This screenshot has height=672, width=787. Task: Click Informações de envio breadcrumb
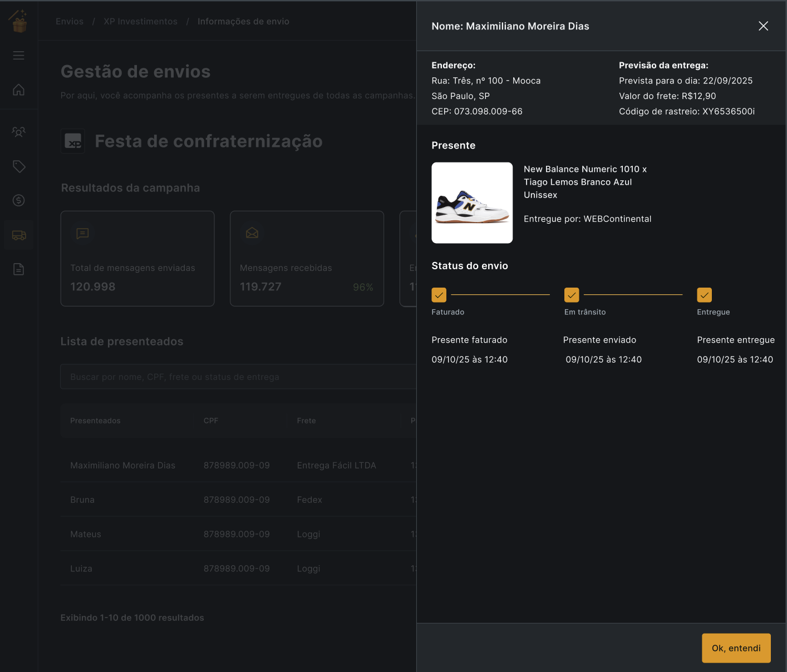point(243,21)
